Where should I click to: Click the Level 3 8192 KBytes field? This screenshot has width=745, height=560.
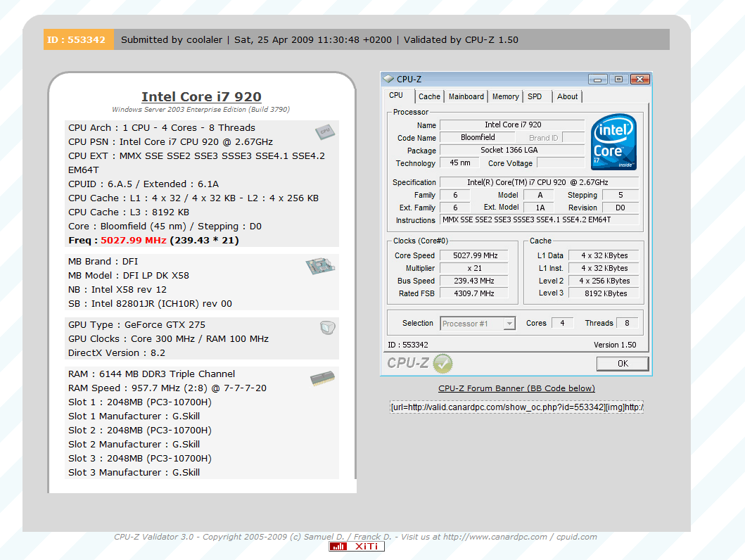[x=604, y=293]
